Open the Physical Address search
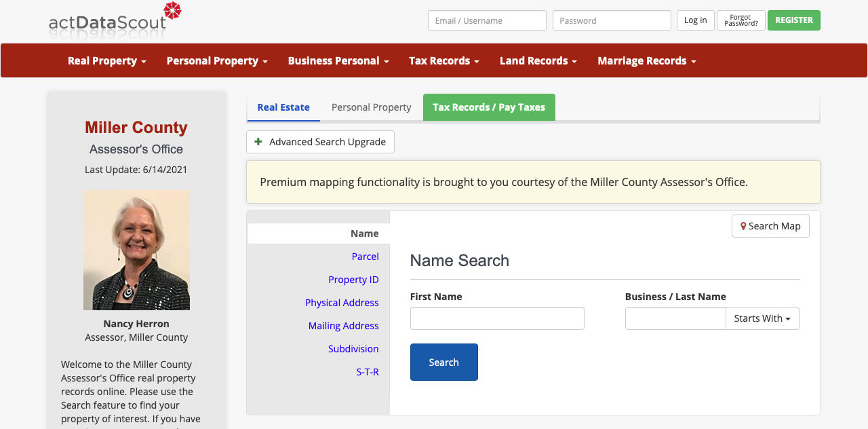Screen dimensions: 868x429 342,302
